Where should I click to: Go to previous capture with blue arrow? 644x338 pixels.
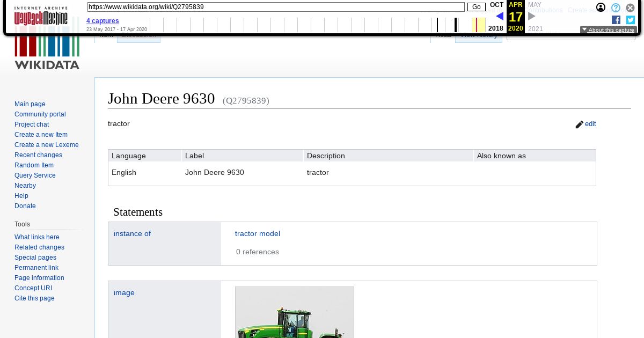(500, 16)
